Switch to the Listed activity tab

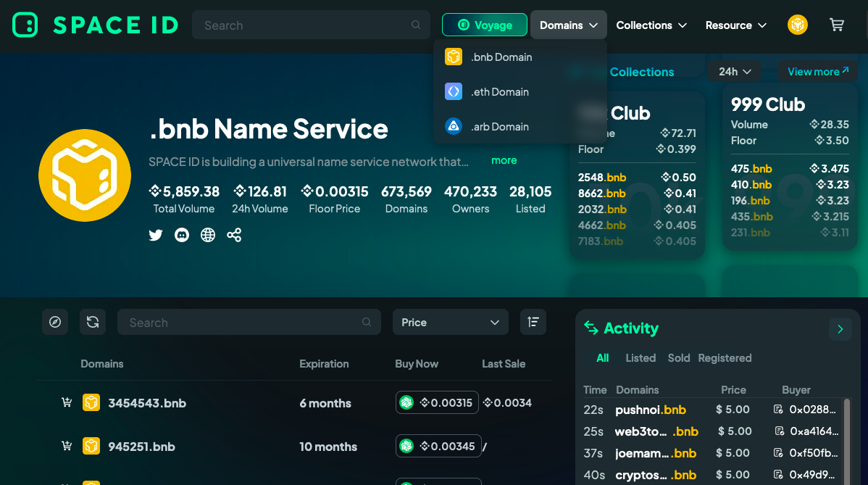point(640,357)
